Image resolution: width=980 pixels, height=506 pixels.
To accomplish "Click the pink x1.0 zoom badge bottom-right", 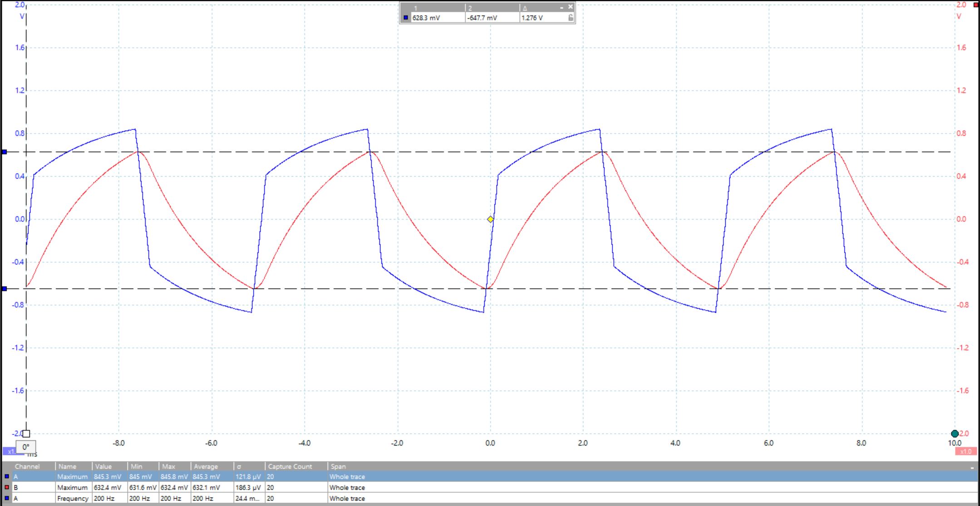I will [x=965, y=451].
